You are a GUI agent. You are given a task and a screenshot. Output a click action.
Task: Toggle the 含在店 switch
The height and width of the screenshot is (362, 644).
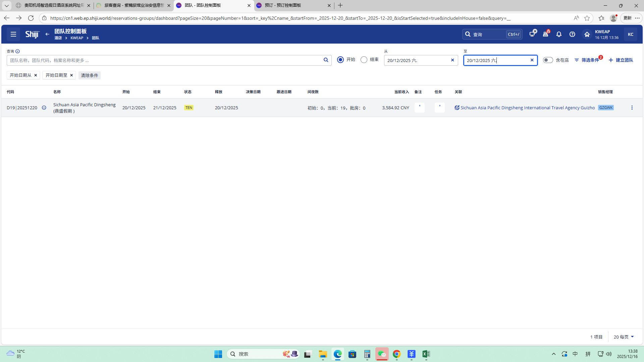(548, 60)
